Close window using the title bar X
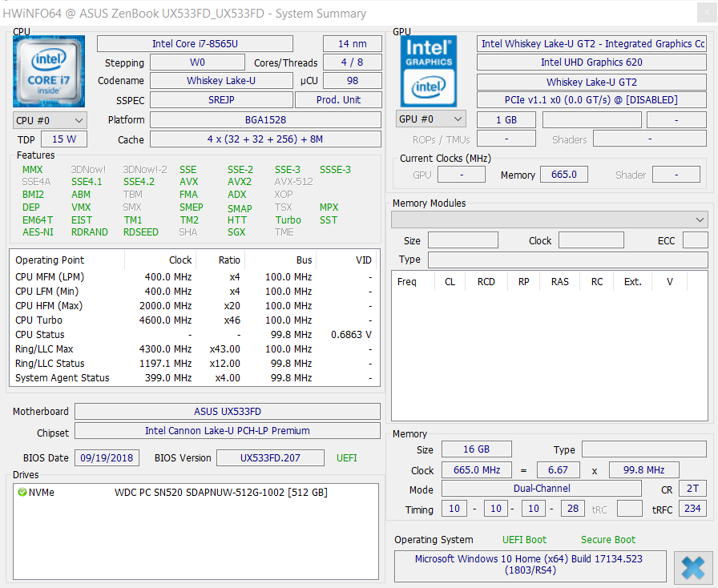Screen dimensions: 718x588 click(707, 12)
